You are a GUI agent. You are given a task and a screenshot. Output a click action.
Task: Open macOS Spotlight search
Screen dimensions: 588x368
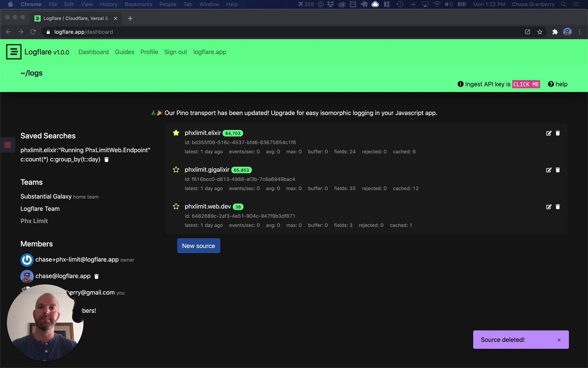(563, 4)
